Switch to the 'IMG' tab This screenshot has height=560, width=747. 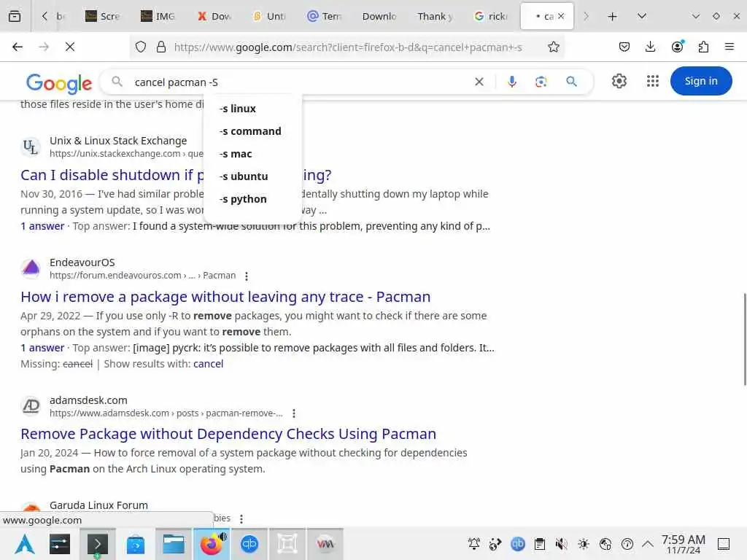158,16
